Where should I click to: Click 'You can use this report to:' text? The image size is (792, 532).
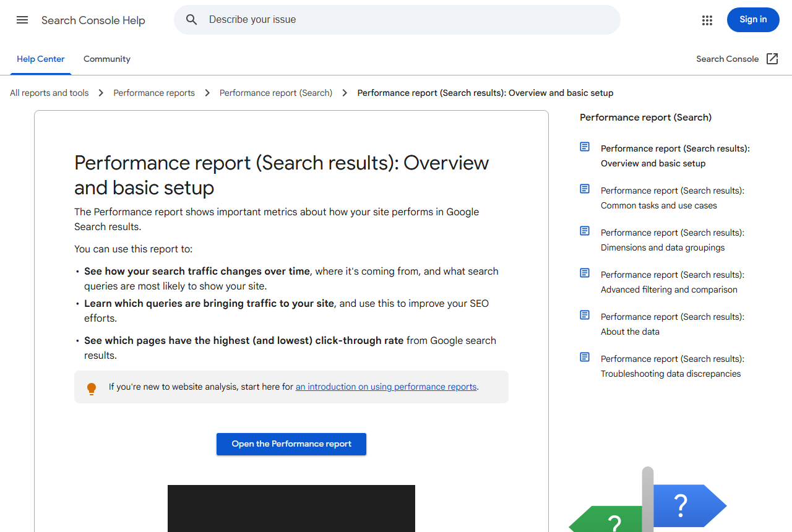click(x=134, y=249)
